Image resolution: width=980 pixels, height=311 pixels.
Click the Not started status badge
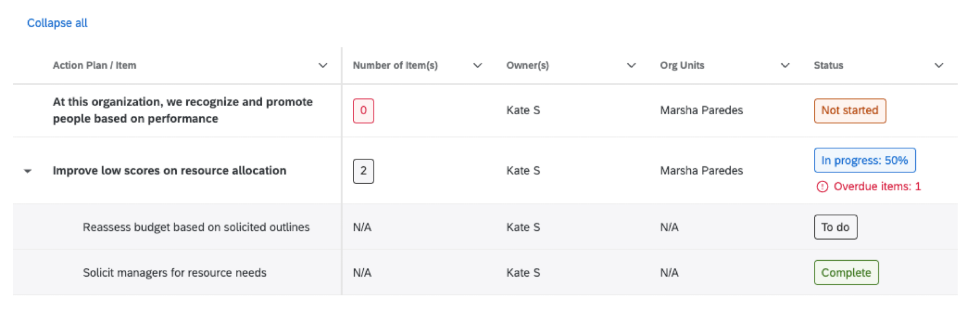(850, 111)
